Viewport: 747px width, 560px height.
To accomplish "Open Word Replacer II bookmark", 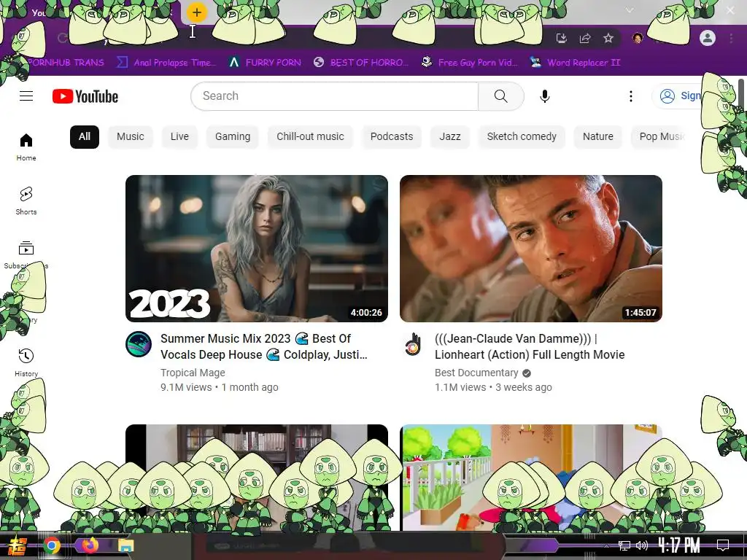I will click(575, 63).
